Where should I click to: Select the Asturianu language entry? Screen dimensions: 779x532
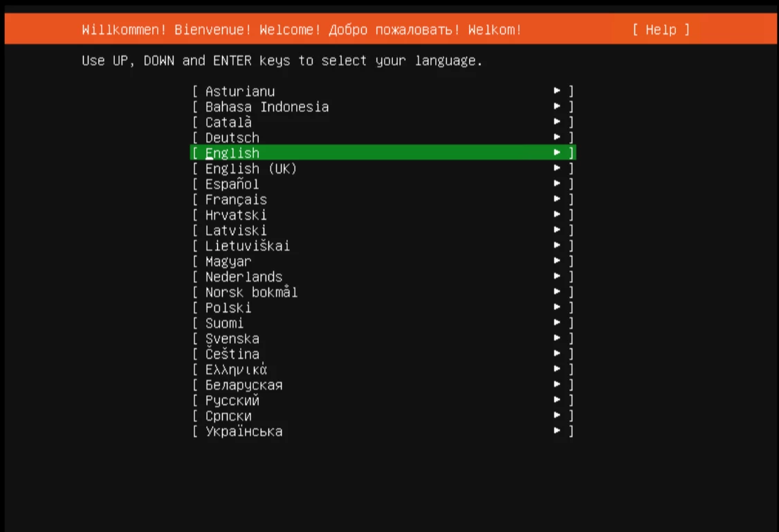click(383, 91)
